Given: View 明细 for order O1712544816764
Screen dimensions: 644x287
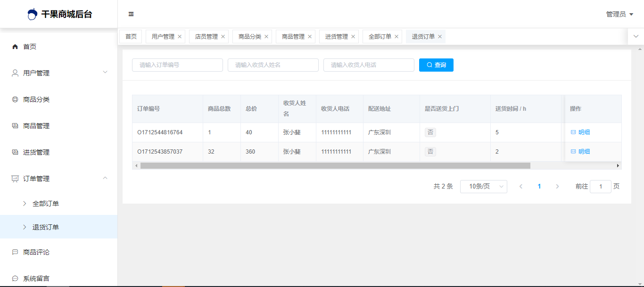Looking at the screenshot, I should tap(580, 132).
